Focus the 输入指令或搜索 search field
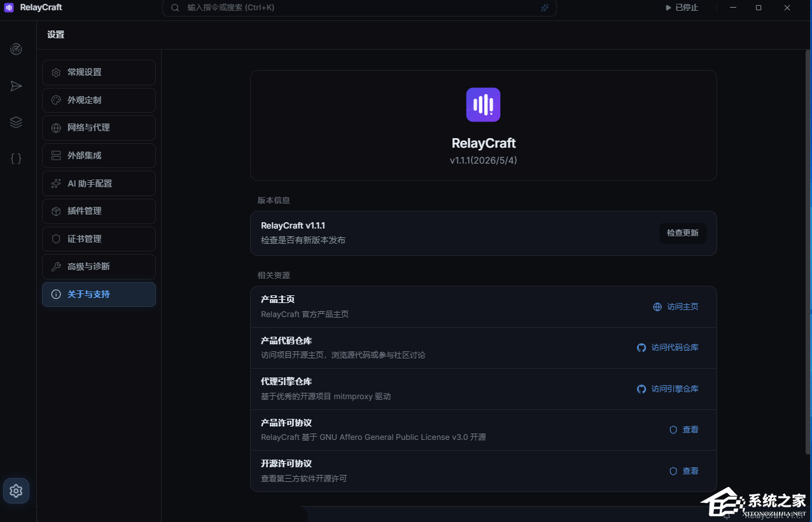The width and height of the screenshot is (812, 522). click(x=360, y=8)
